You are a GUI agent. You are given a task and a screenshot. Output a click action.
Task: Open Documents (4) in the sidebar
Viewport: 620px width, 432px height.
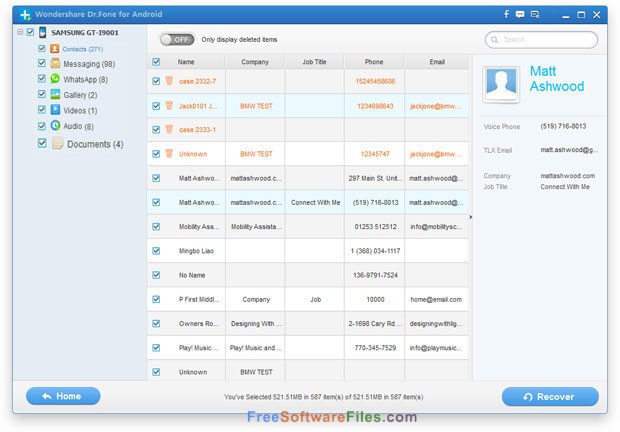(x=95, y=144)
